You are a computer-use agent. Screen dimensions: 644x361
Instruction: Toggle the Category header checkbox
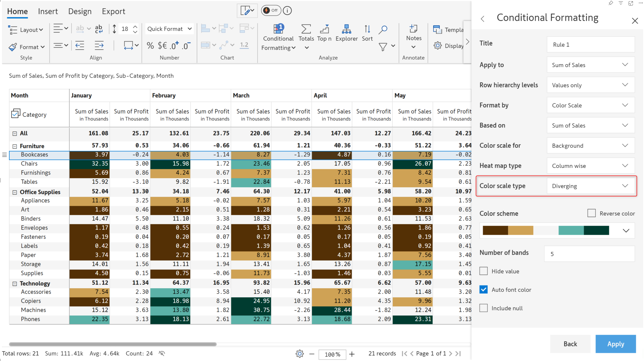pos(16,113)
